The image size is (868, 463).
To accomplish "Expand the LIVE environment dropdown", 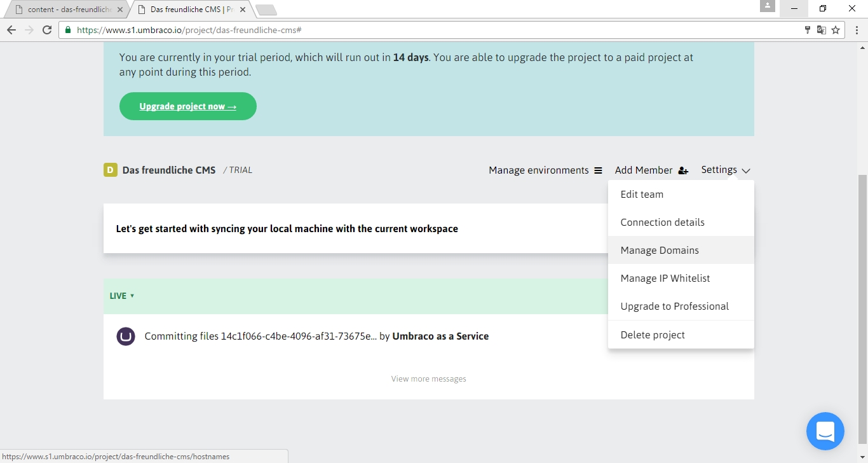I will [122, 296].
